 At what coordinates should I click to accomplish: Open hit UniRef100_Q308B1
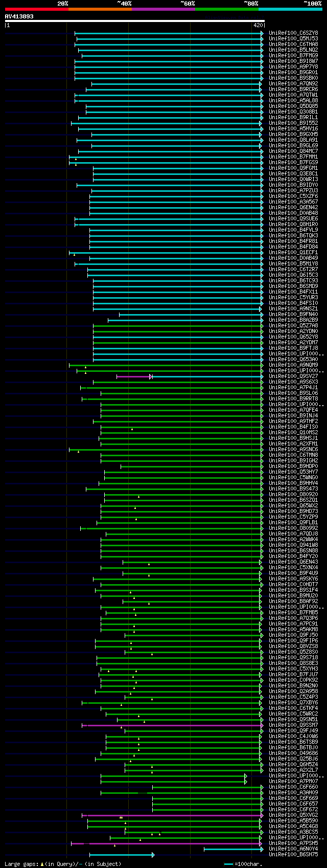click(x=293, y=112)
